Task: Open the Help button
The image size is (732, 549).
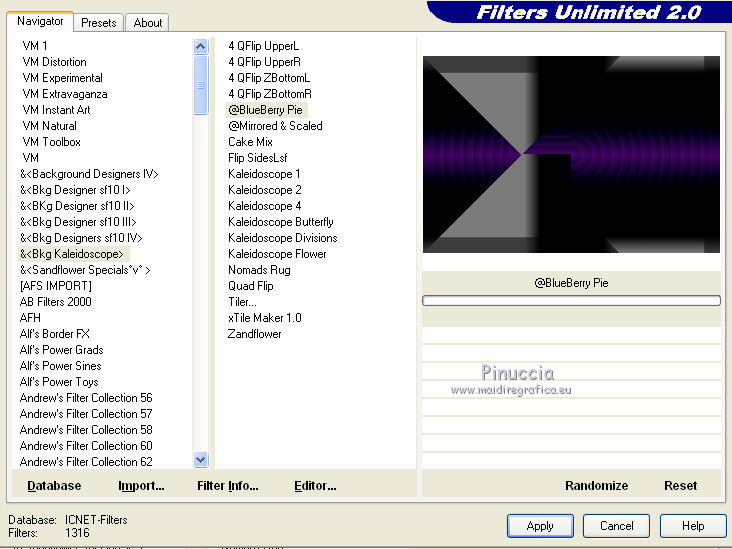Action: click(693, 526)
